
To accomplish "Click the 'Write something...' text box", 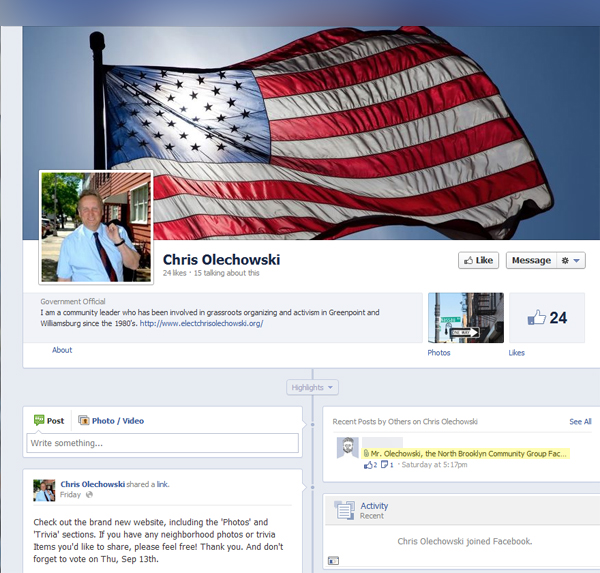I will pyautogui.click(x=163, y=443).
